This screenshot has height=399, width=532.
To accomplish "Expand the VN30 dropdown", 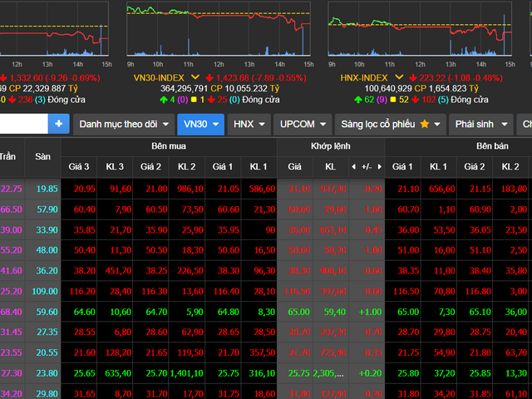I will coord(200,125).
